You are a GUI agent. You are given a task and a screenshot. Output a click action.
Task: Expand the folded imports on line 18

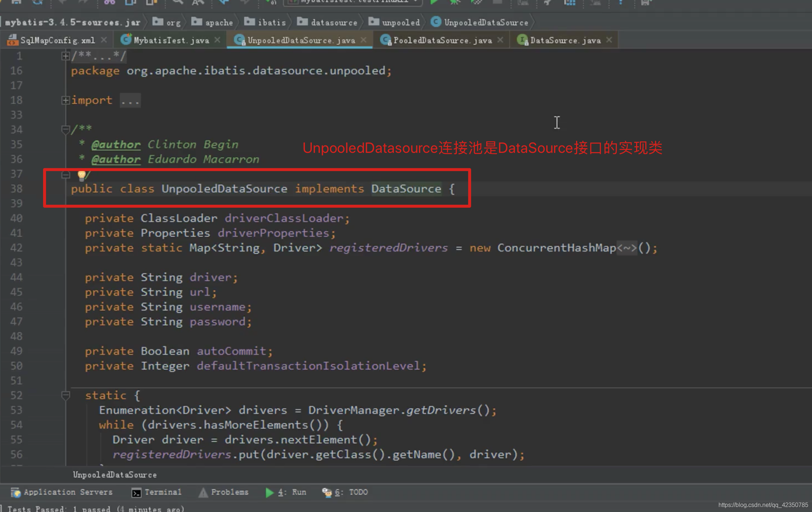coord(66,100)
